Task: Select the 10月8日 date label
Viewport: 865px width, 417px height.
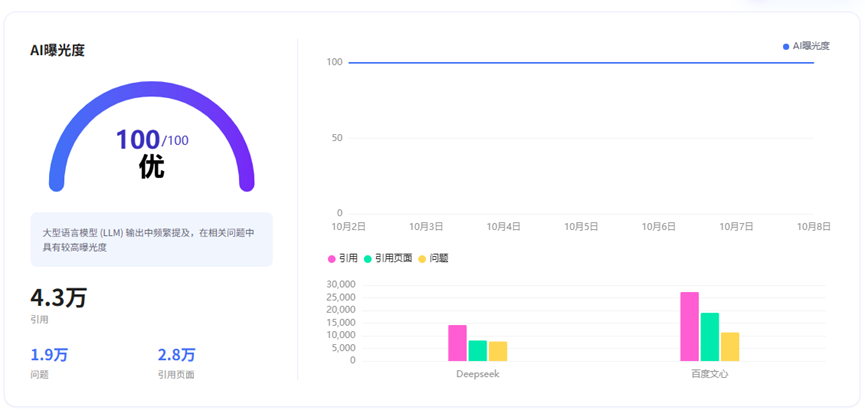Action: [814, 226]
